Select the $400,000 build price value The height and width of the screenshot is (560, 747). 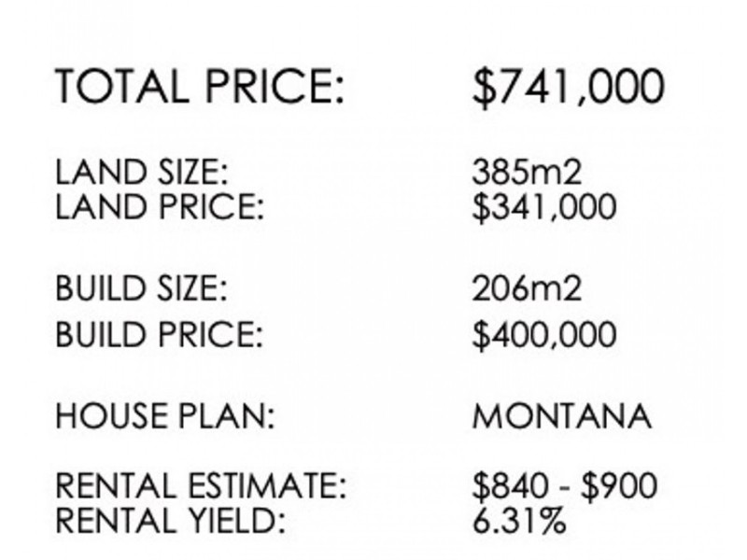(x=544, y=335)
